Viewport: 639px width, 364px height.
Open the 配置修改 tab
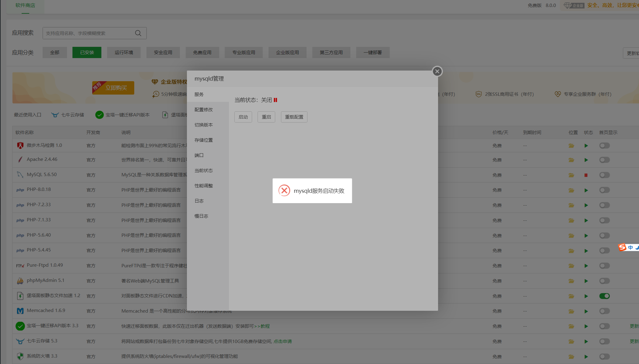tap(208, 110)
